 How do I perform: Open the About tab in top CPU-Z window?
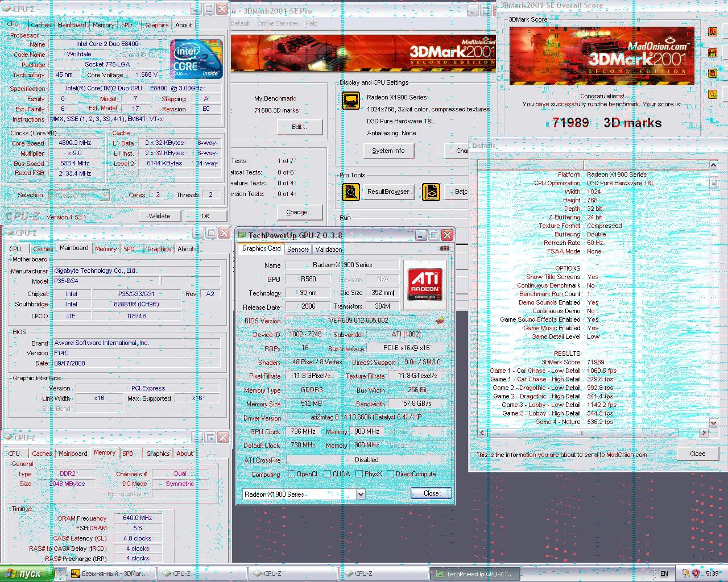[x=183, y=25]
